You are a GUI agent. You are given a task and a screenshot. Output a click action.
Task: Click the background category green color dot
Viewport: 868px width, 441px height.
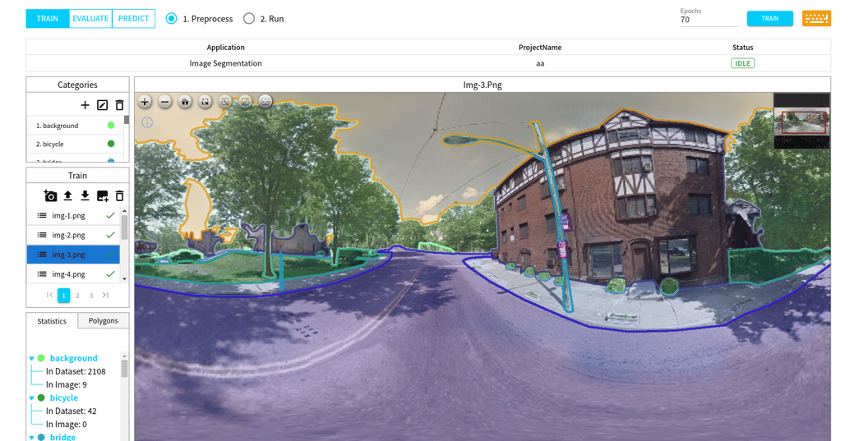click(111, 126)
